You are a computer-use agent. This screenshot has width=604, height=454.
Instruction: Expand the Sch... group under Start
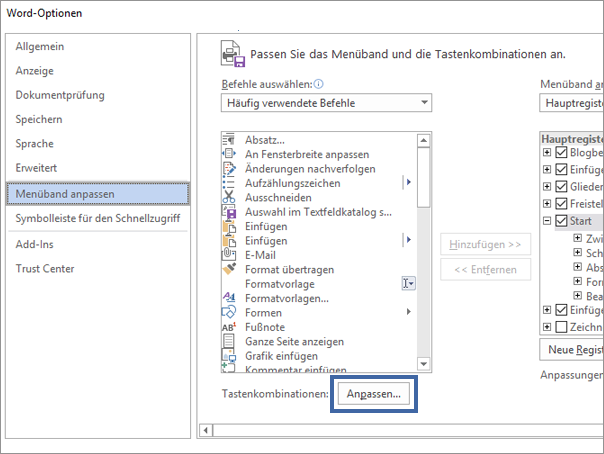coord(577,252)
